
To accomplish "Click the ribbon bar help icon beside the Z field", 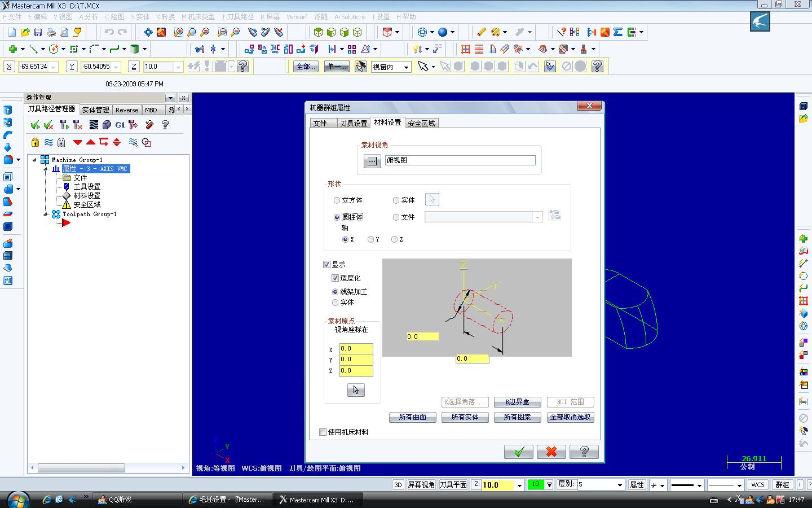I will tap(243, 67).
